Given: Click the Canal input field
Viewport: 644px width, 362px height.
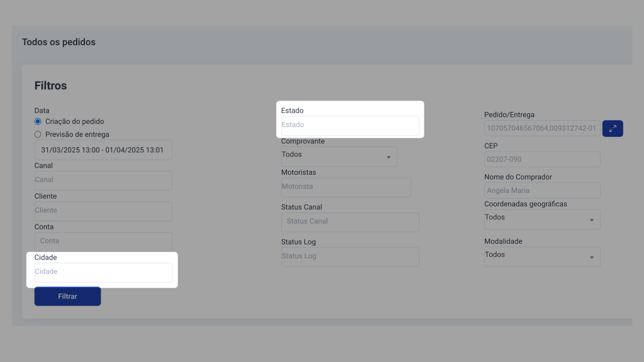Looking at the screenshot, I should (104, 180).
